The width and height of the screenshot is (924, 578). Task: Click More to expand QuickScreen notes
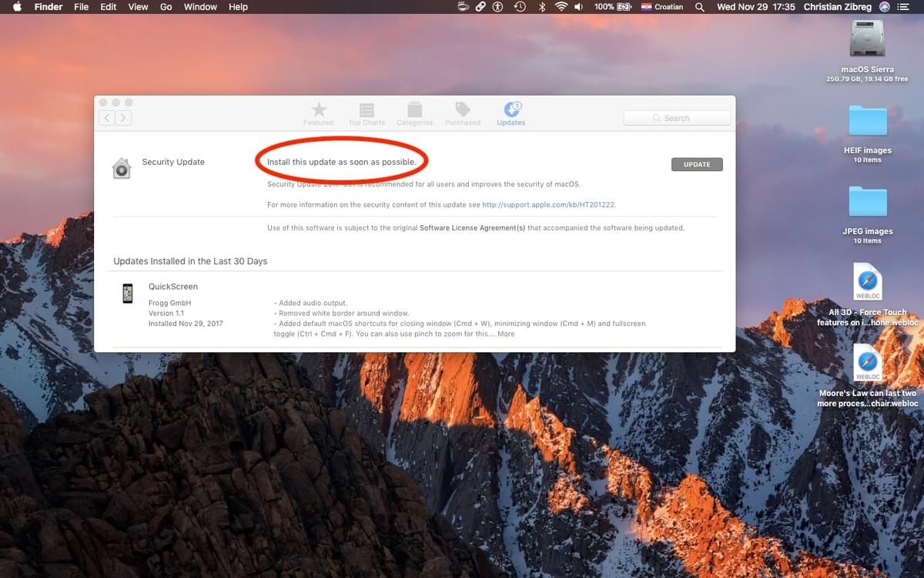(x=506, y=334)
